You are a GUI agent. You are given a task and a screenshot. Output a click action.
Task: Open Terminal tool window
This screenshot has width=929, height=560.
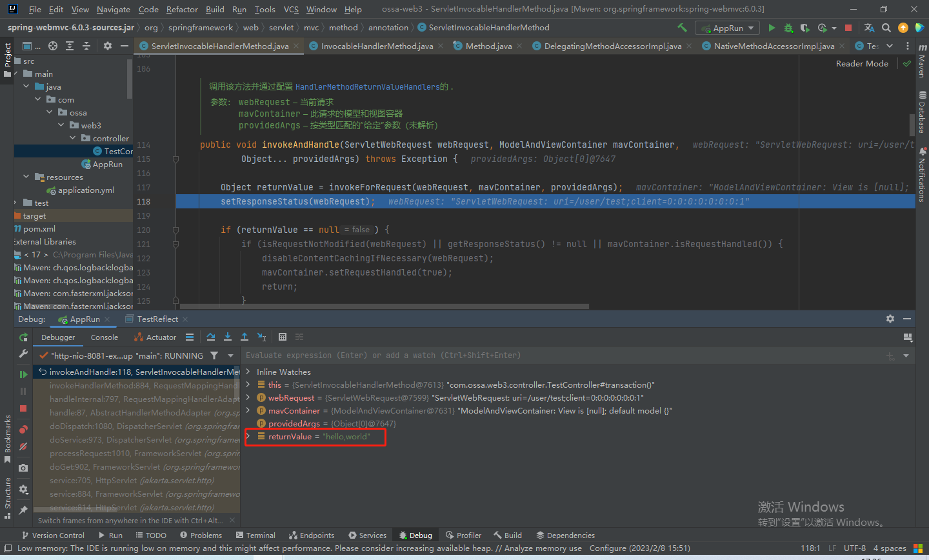(x=255, y=535)
